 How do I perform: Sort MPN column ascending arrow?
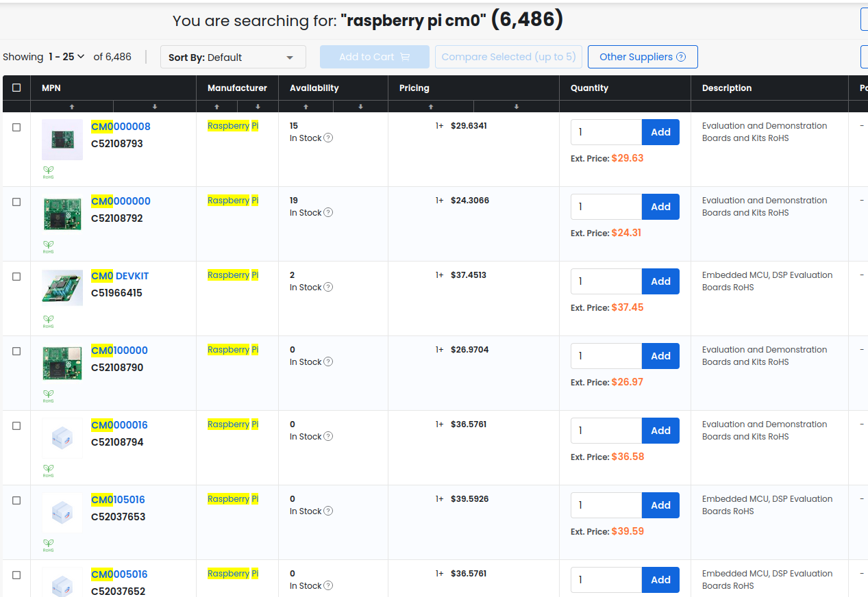72,107
